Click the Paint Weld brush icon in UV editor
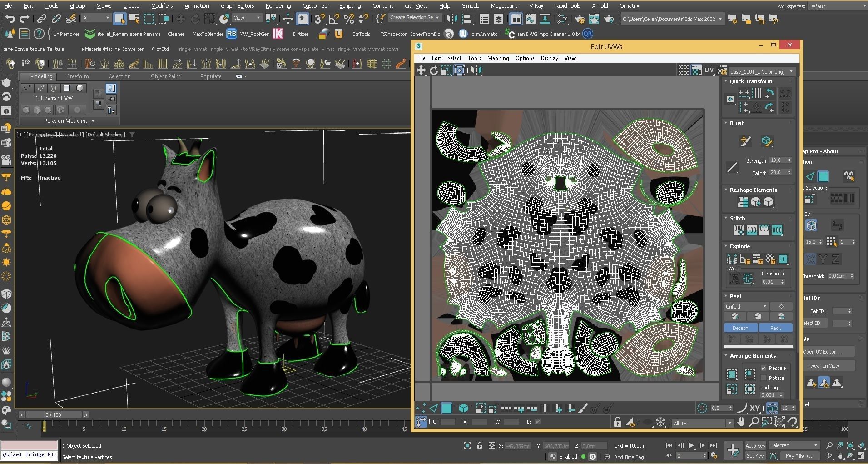 coord(583,408)
